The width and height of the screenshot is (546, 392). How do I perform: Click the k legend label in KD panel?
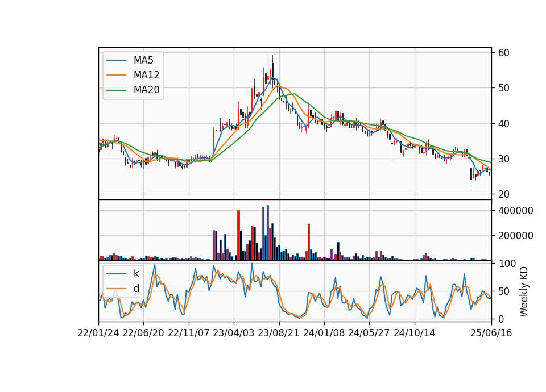136,273
